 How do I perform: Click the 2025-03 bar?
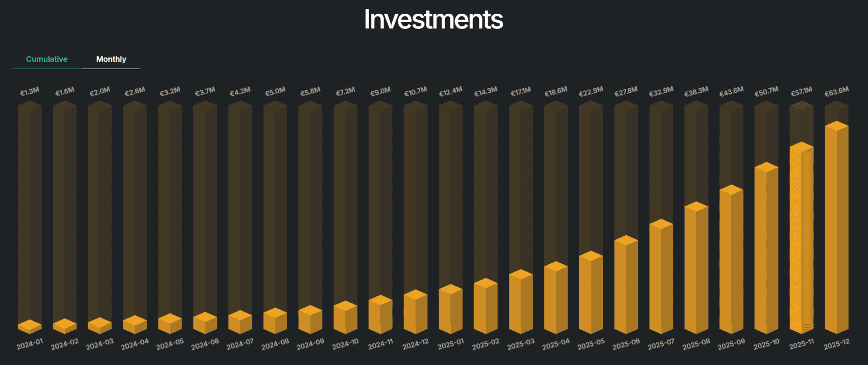tap(521, 302)
